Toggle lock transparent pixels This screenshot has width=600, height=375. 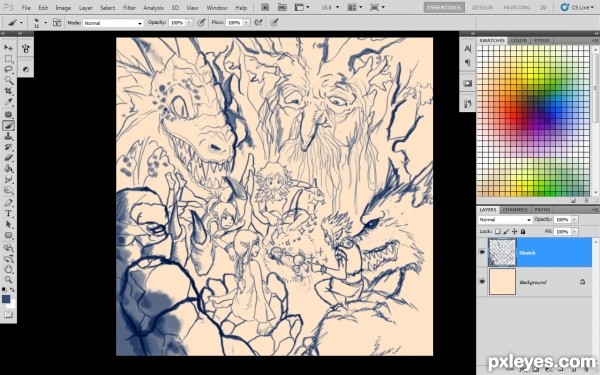click(x=497, y=232)
